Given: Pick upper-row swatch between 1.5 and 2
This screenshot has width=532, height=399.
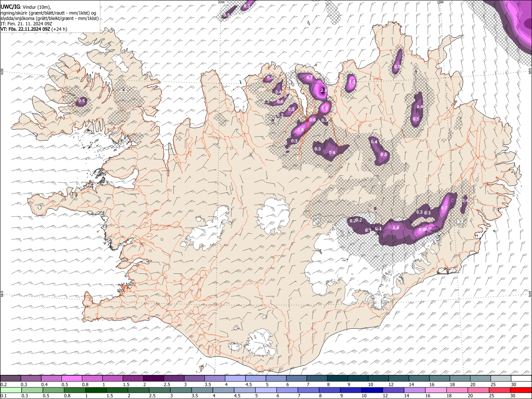Looking at the screenshot, I should (x=133, y=378).
